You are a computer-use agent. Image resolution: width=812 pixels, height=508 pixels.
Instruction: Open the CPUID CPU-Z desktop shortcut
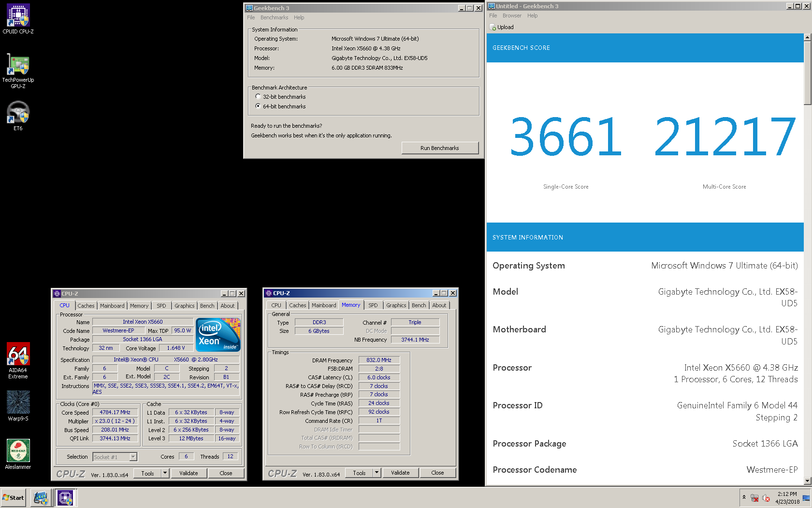[x=18, y=19]
